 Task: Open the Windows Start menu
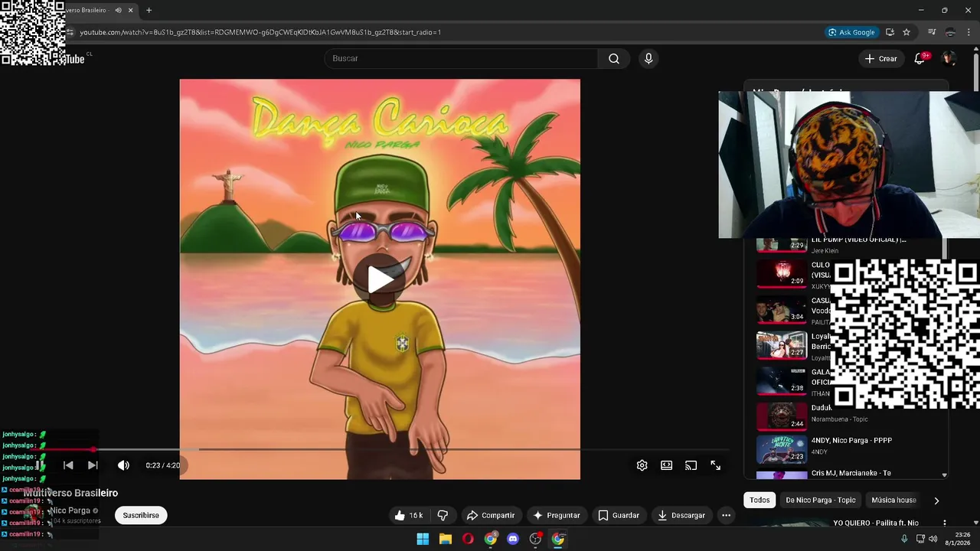point(423,539)
